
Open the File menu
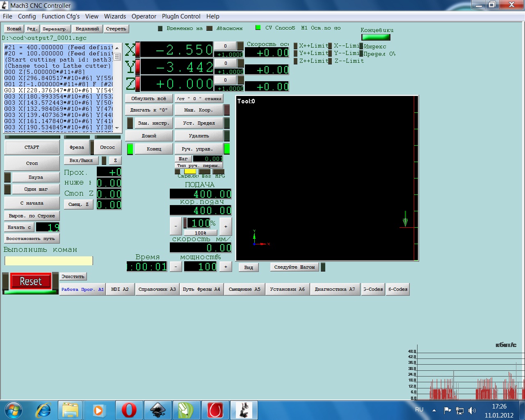(x=7, y=16)
